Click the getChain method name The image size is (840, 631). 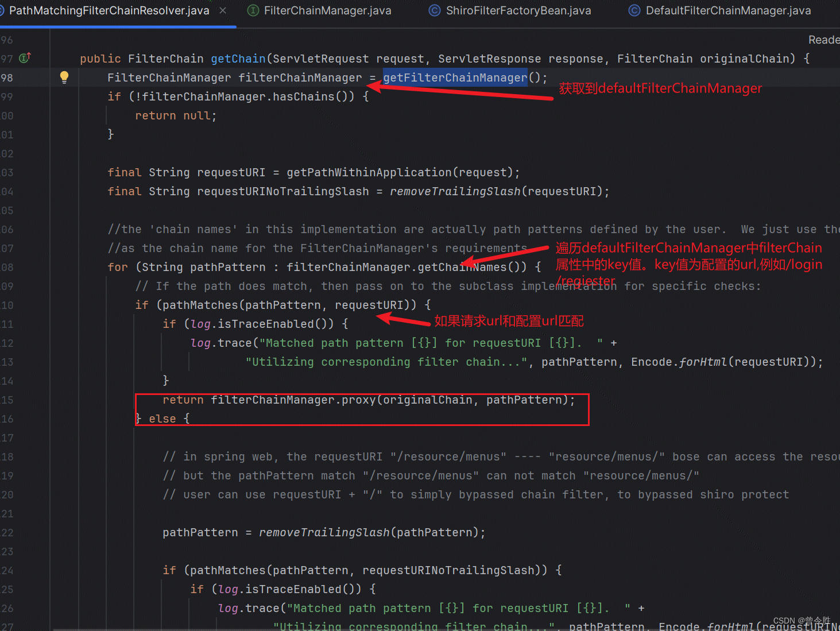point(238,59)
